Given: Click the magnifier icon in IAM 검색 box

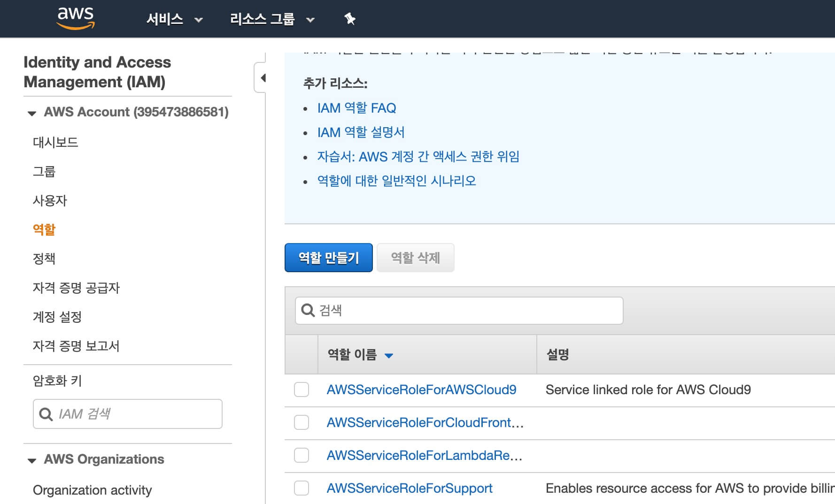Looking at the screenshot, I should (x=46, y=414).
